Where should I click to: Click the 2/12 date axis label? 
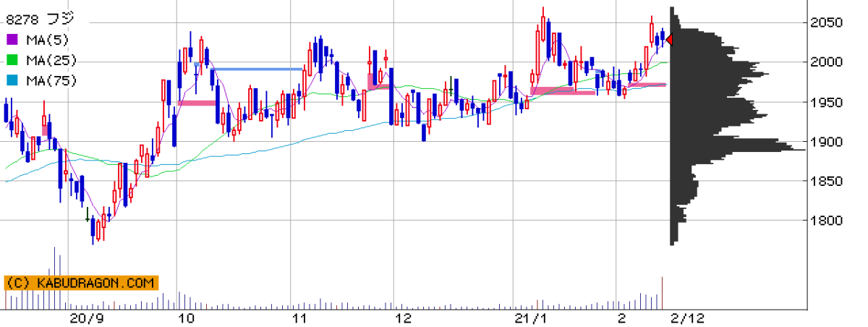click(686, 318)
